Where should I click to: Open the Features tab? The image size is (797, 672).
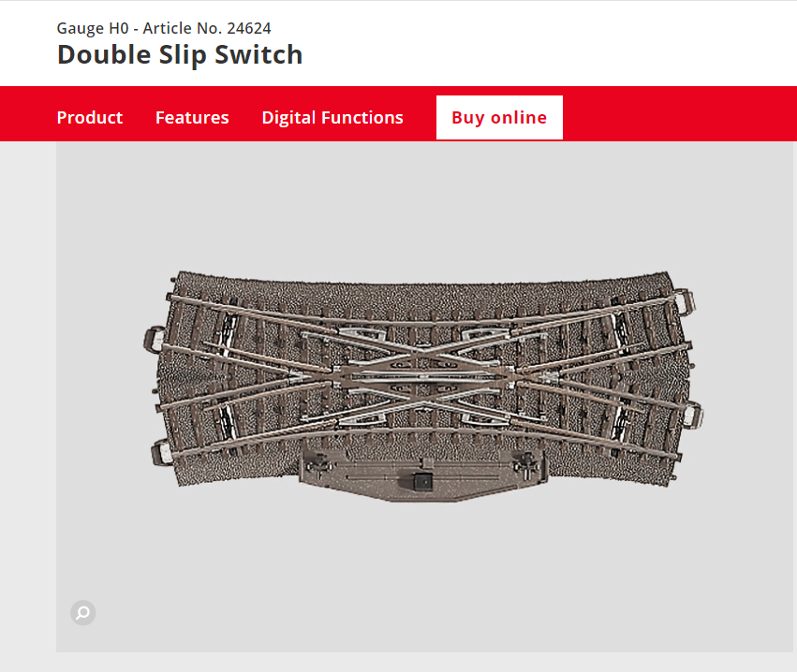[192, 117]
